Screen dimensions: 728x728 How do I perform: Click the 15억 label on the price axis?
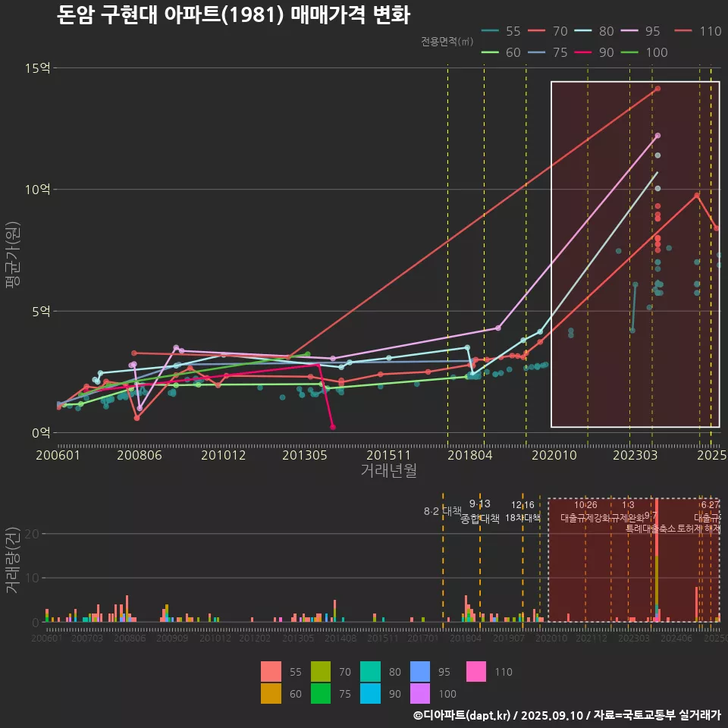[x=38, y=68]
